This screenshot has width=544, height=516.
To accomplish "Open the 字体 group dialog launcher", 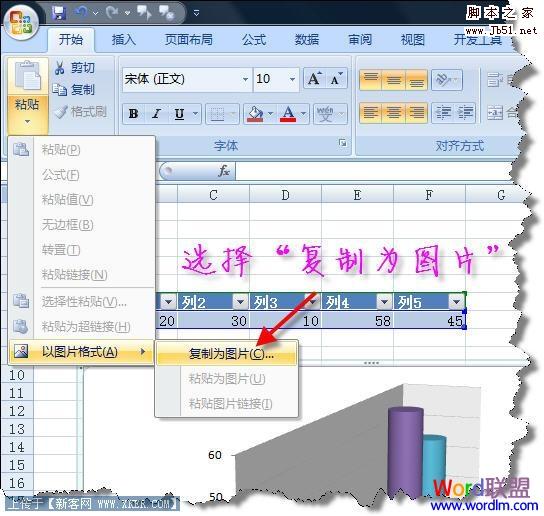I will click(342, 143).
